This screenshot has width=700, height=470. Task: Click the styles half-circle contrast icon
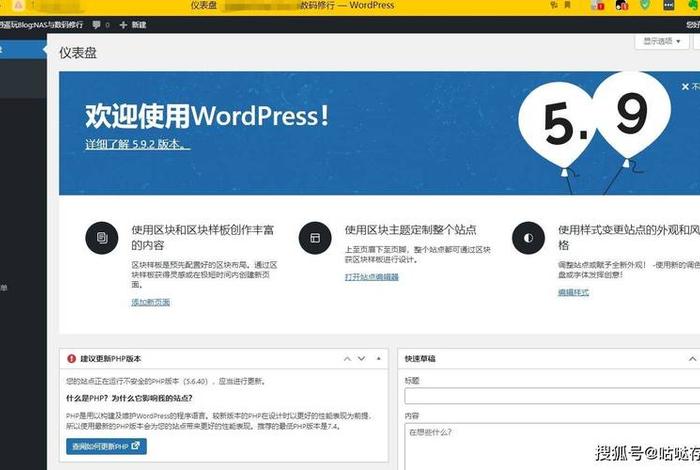[529, 238]
